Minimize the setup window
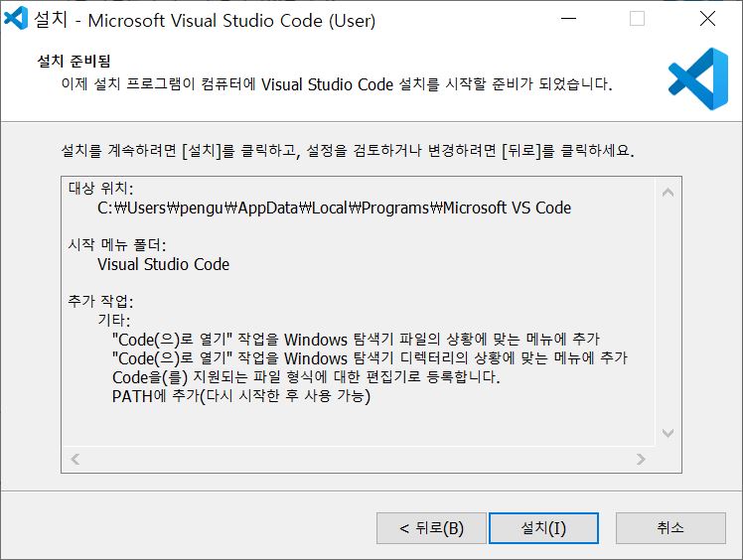Image resolution: width=743 pixels, height=560 pixels. (x=568, y=19)
